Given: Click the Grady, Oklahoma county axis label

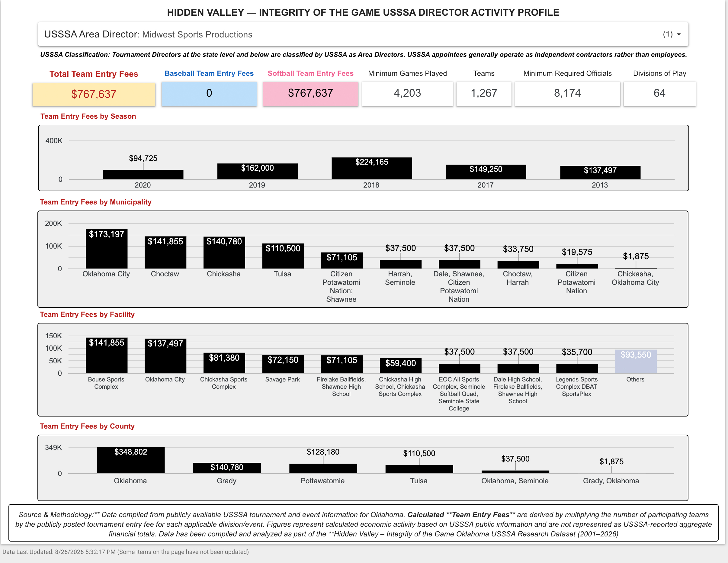Looking at the screenshot, I should click(x=611, y=481).
